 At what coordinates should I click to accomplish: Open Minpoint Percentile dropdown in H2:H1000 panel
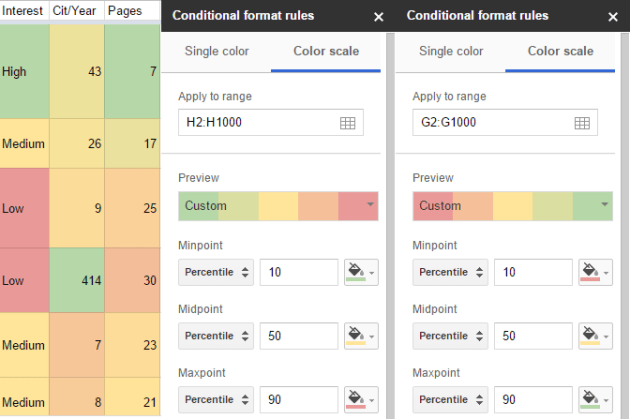pos(215,272)
